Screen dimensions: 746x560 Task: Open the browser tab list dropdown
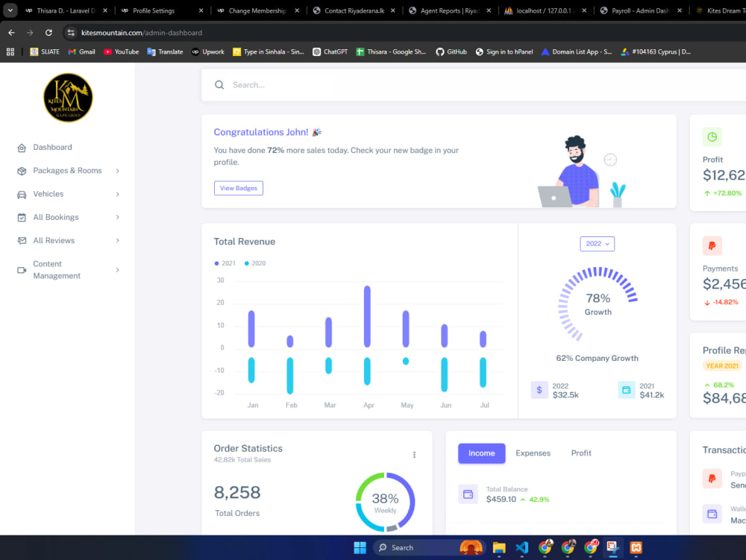point(10,10)
